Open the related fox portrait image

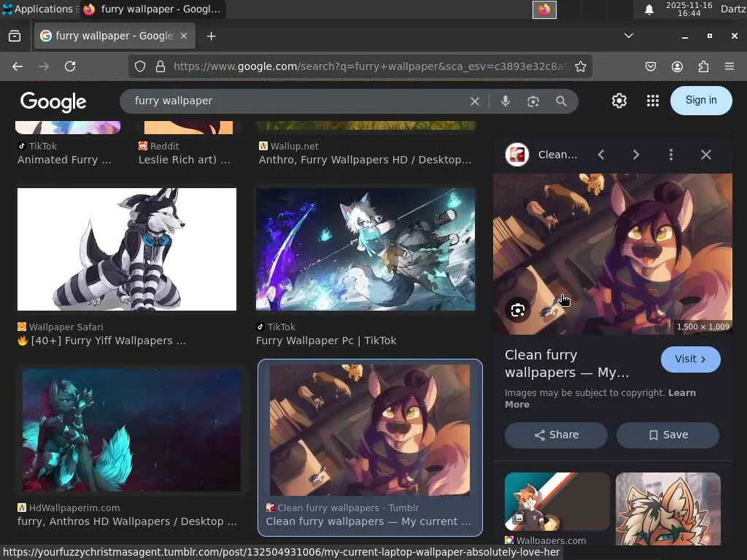pos(668,508)
